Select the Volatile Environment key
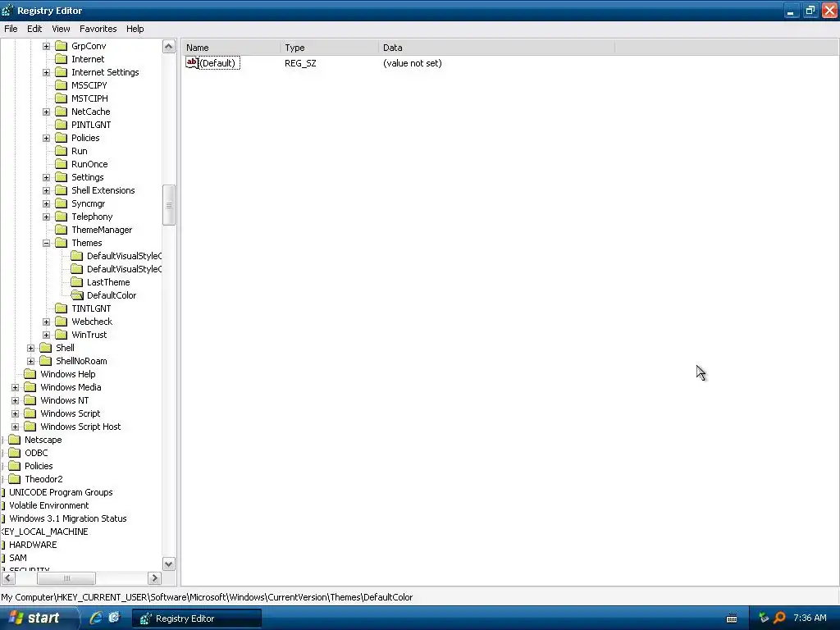The width and height of the screenshot is (840, 630). coord(48,505)
